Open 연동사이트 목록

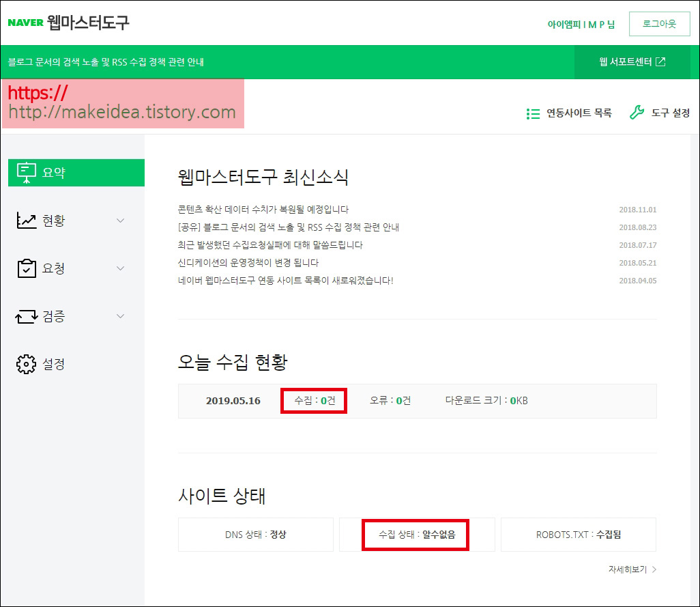pyautogui.click(x=579, y=113)
